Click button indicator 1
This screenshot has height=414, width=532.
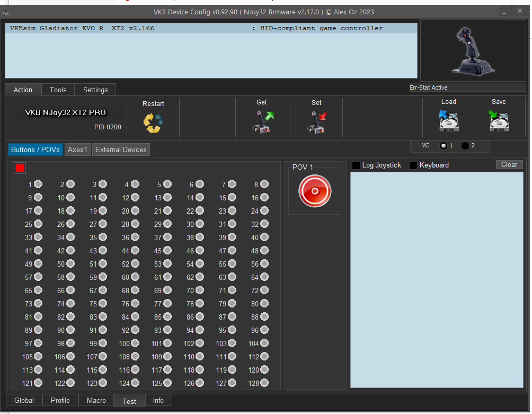38,184
